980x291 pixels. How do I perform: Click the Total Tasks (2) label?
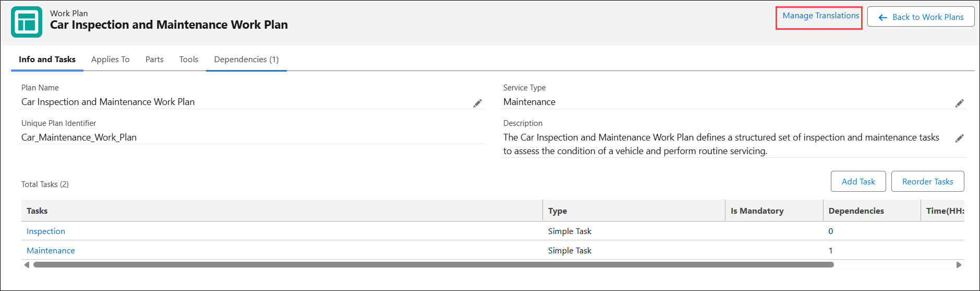pos(45,184)
